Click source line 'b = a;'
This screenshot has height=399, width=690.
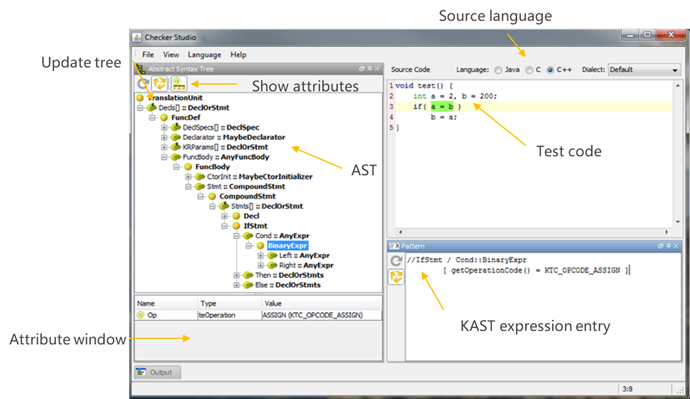[x=444, y=117]
